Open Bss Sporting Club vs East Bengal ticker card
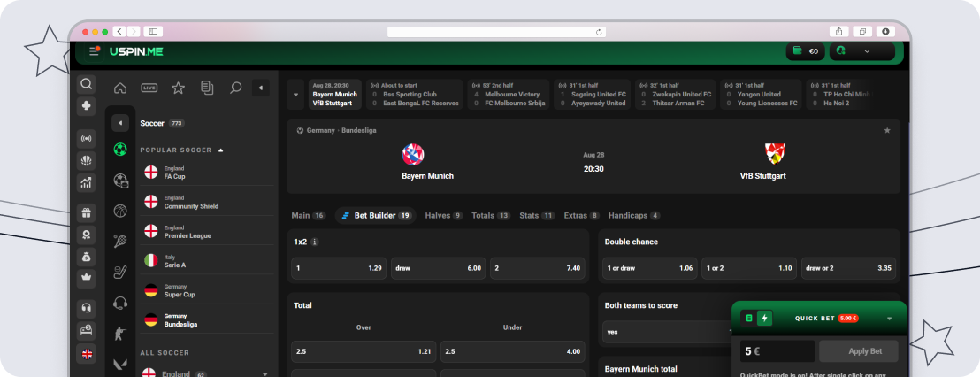The width and height of the screenshot is (980, 377). 415,95
